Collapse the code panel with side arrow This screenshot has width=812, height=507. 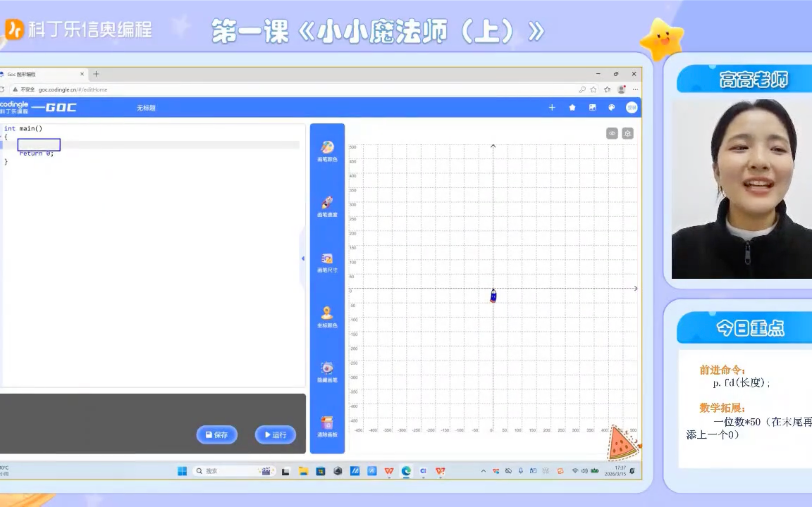303,258
